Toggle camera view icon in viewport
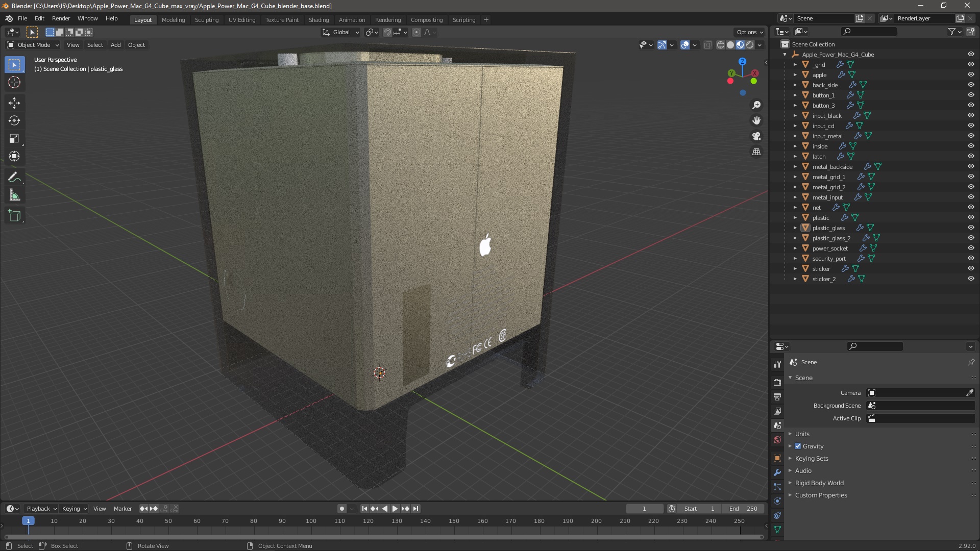Screen dimensions: 980x551 [756, 136]
